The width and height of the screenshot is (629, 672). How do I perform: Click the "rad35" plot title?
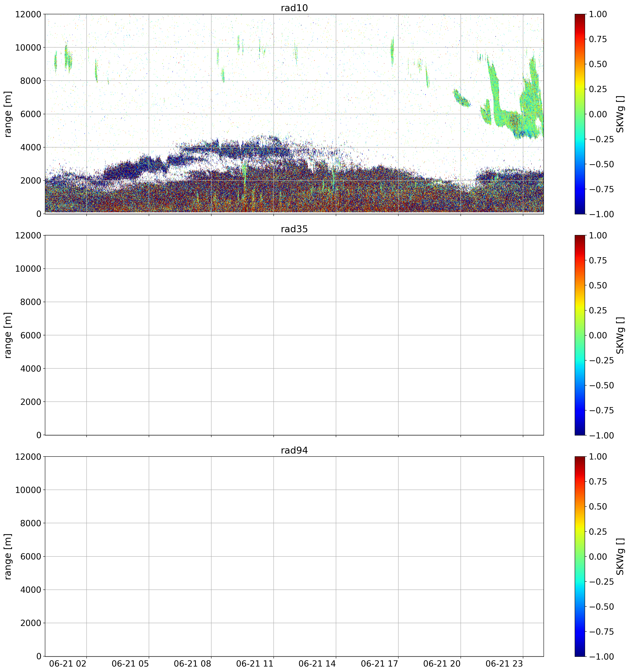click(294, 229)
